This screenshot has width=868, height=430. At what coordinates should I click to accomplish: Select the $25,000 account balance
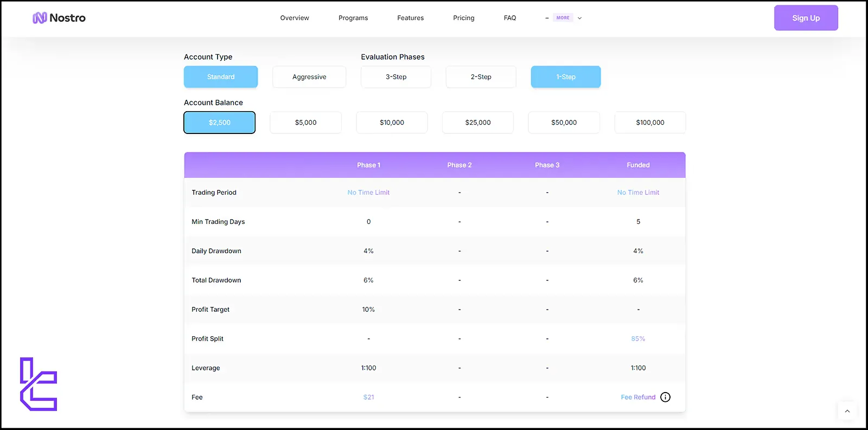(478, 123)
